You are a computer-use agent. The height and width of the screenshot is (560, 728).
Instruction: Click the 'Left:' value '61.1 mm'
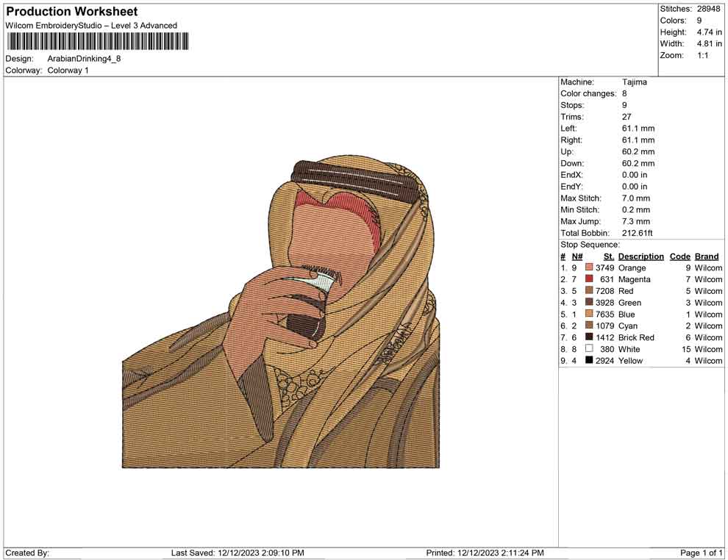click(638, 128)
